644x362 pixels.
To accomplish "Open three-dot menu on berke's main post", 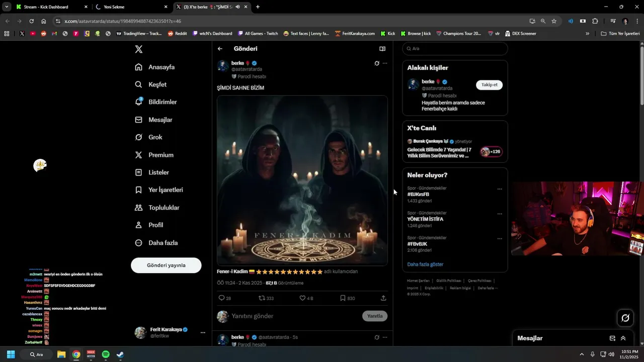I will coord(385,63).
